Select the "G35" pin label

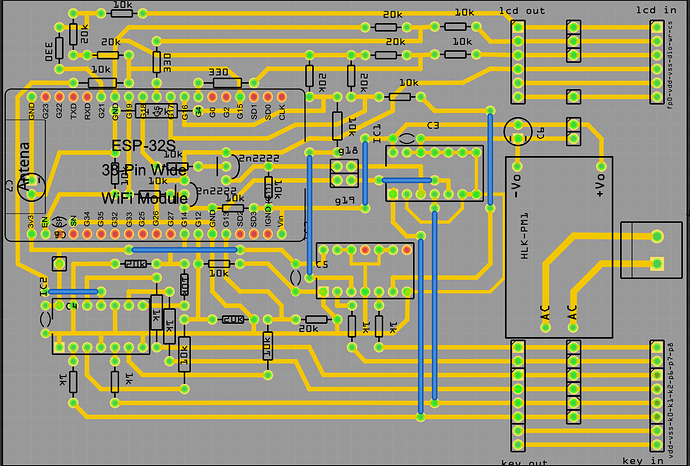click(101, 219)
